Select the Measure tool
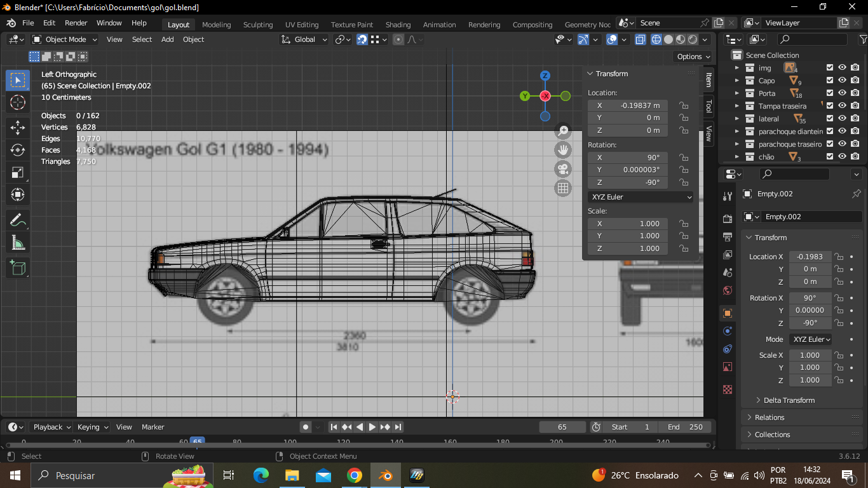The image size is (868, 488). tap(18, 243)
